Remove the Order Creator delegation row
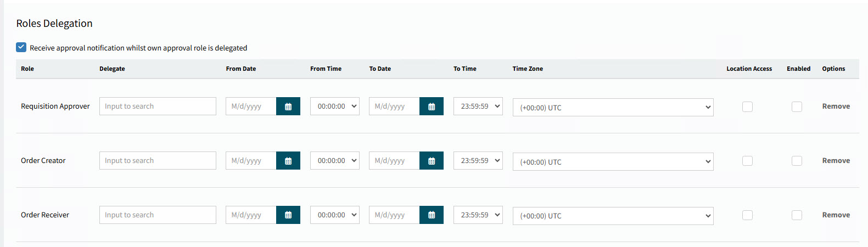Viewport: 868px width, 247px height. tap(836, 161)
